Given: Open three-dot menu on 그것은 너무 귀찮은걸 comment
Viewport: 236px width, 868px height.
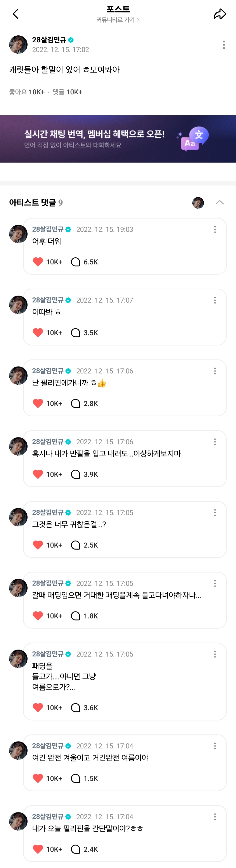Looking at the screenshot, I should [215, 512].
